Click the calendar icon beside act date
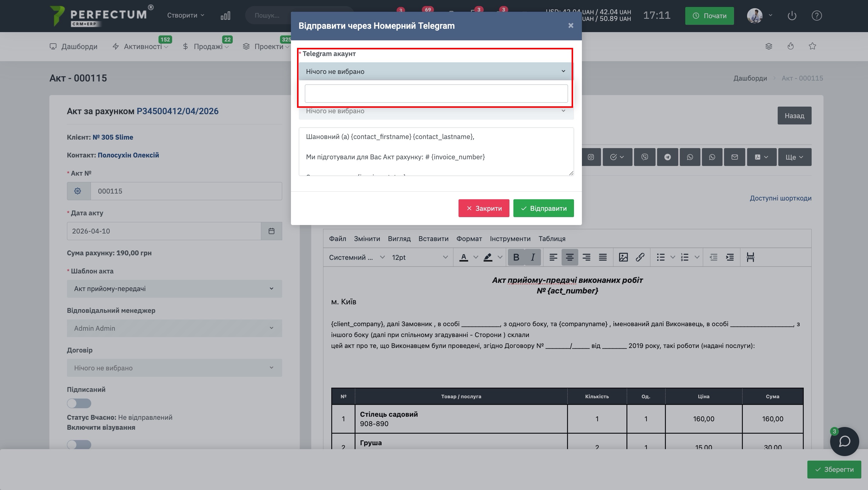868x490 pixels. point(271,231)
